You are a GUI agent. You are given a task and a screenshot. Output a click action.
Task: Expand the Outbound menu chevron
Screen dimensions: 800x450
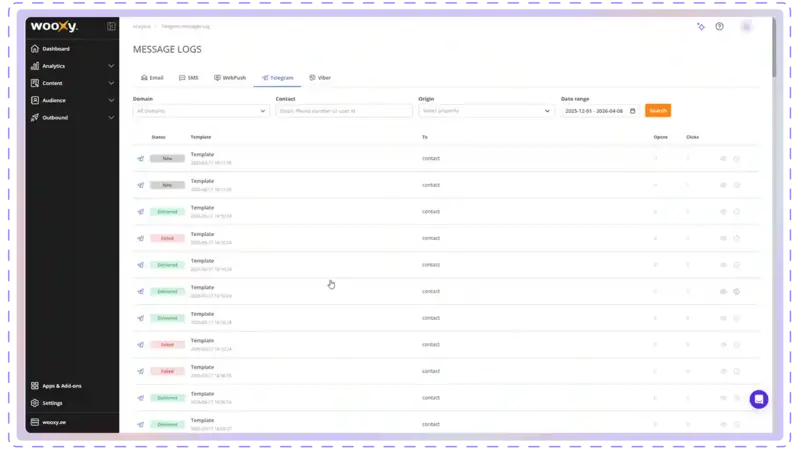pyautogui.click(x=111, y=117)
